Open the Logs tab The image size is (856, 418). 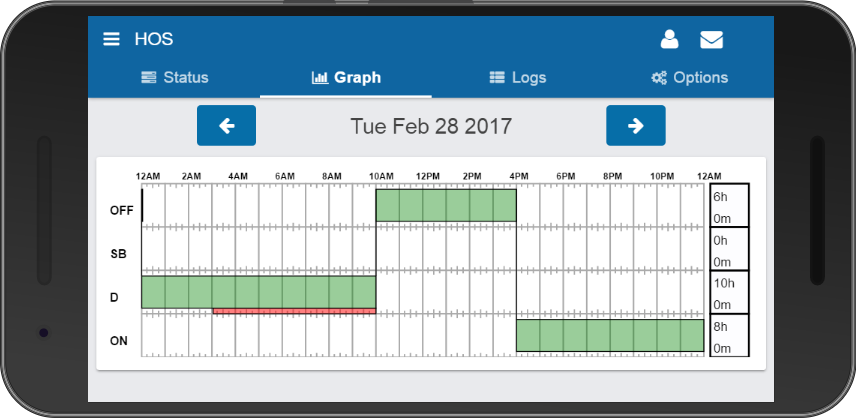click(x=517, y=77)
